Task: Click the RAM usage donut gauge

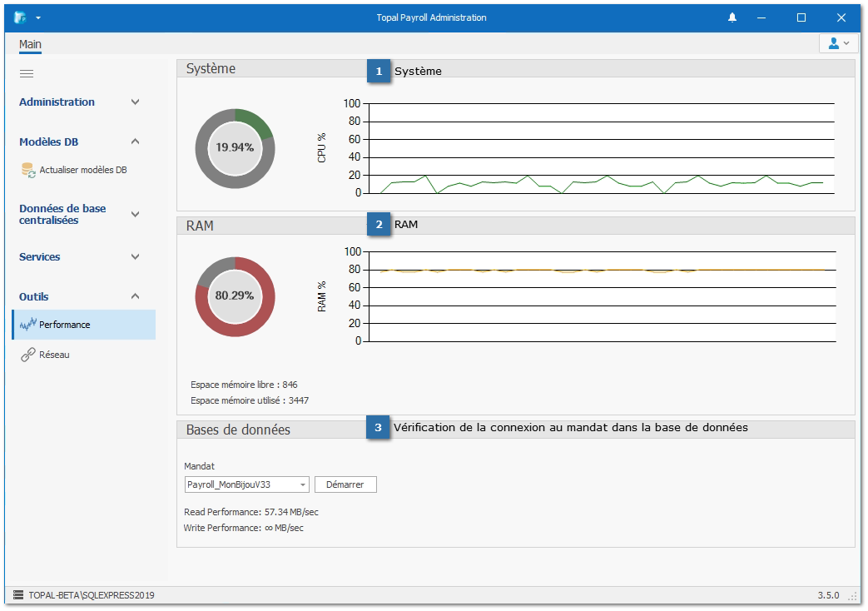Action: pos(235,296)
